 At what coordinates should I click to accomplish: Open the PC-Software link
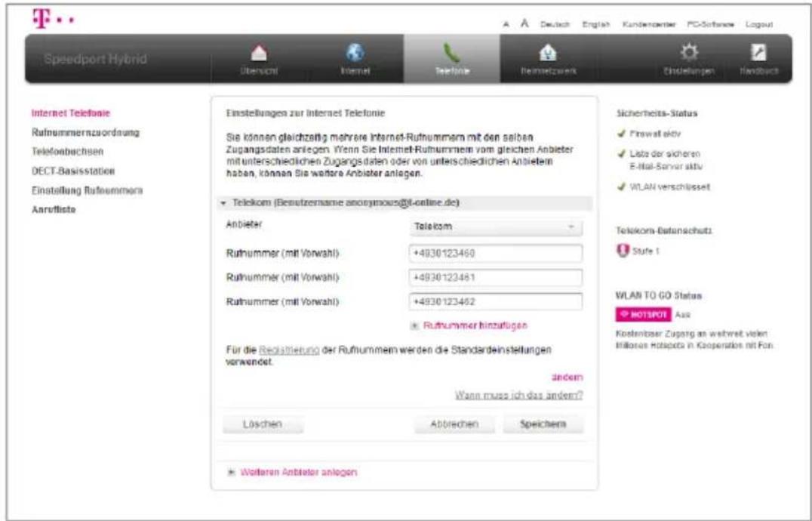(x=711, y=24)
